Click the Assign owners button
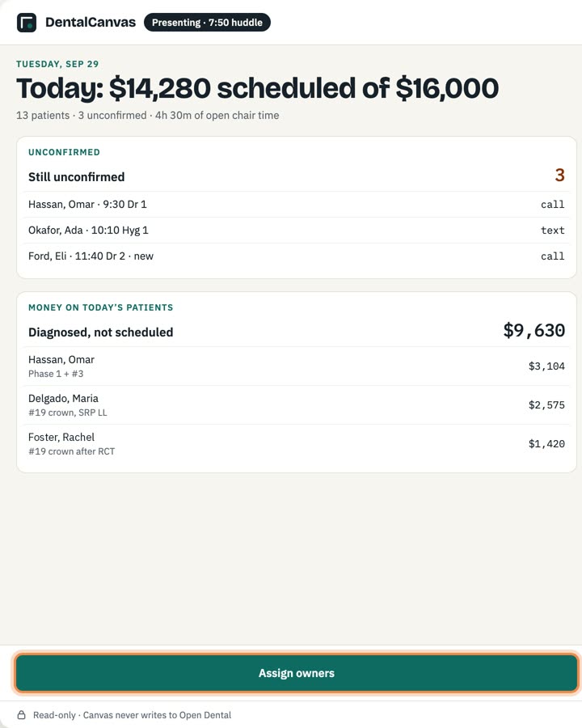 [297, 673]
